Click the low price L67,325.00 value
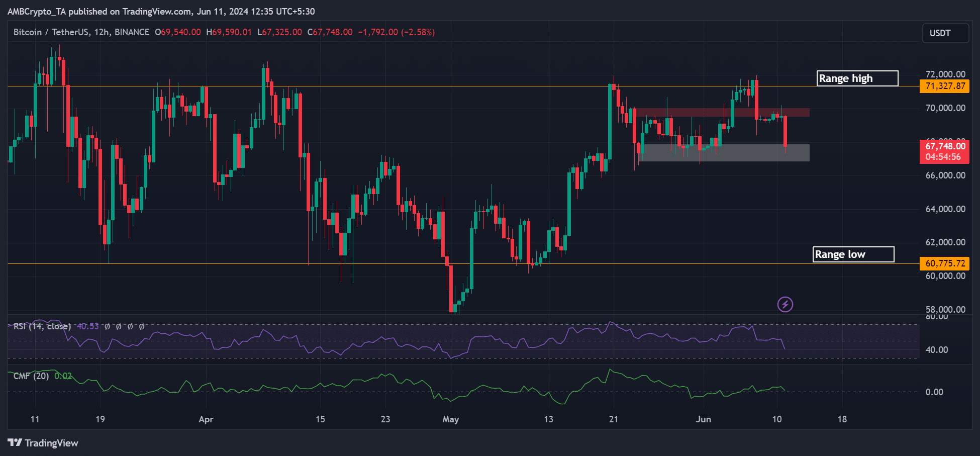This screenshot has width=980, height=456. [280, 32]
